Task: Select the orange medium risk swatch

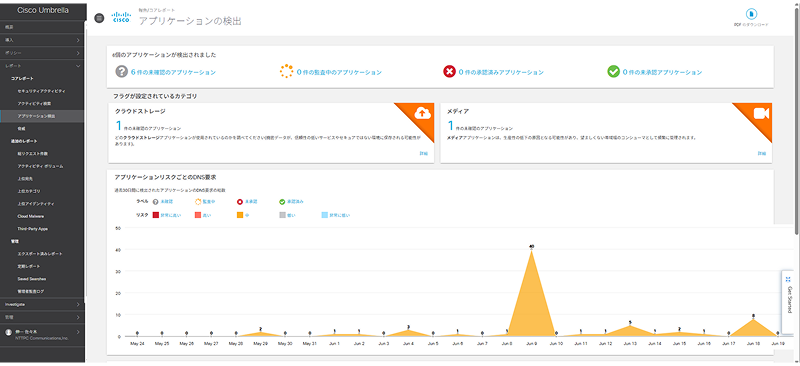Action: click(240, 215)
